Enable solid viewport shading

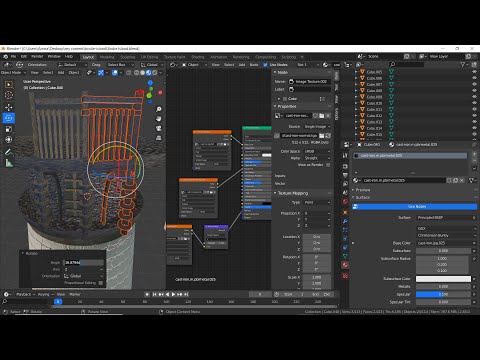point(143,72)
